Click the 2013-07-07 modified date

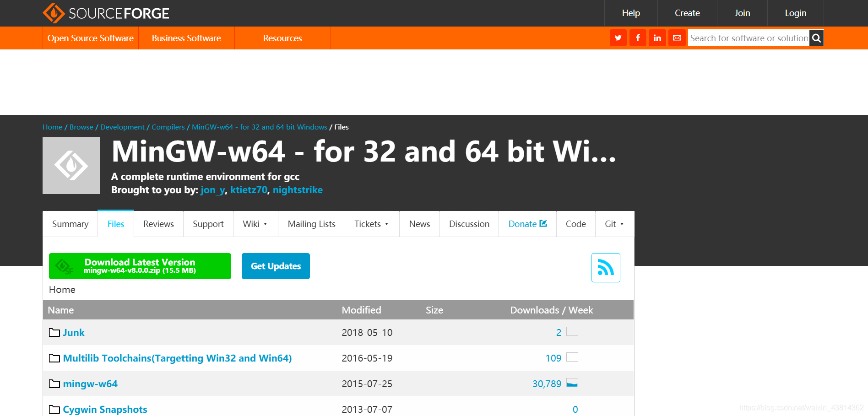pos(367,410)
